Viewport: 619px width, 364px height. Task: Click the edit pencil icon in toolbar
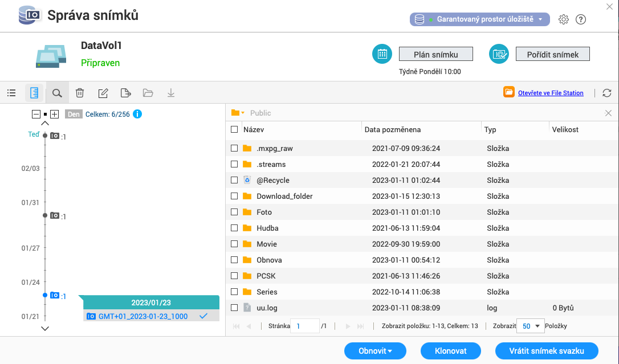103,93
